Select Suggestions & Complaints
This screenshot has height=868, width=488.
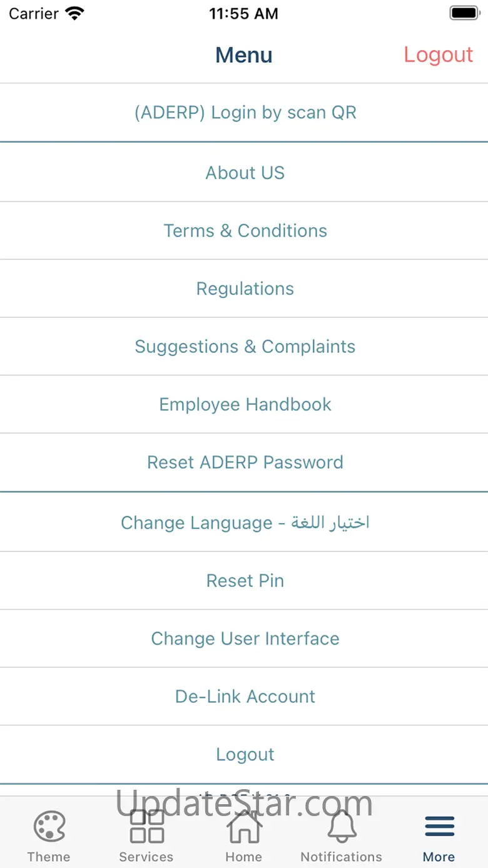(x=245, y=347)
